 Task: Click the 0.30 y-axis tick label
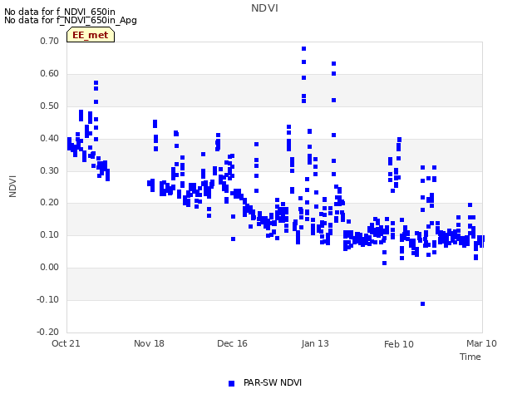[x=49, y=170]
